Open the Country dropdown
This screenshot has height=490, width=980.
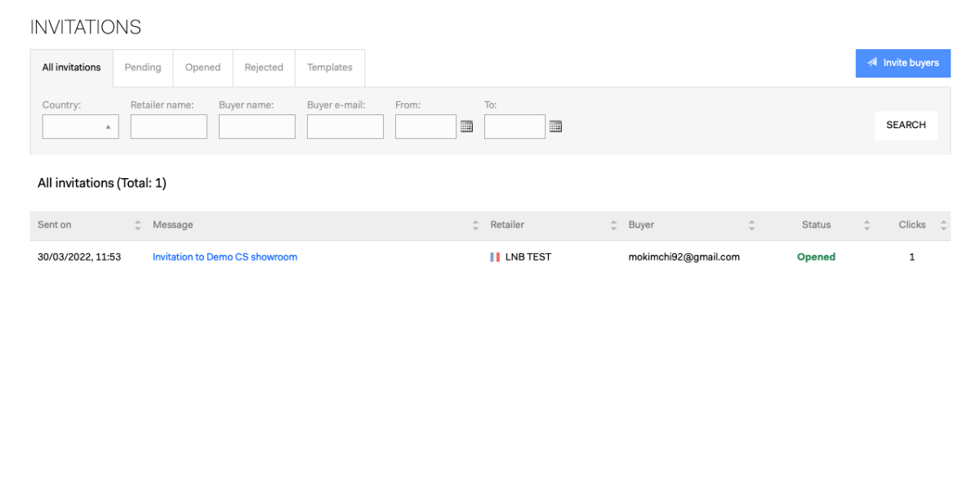click(x=81, y=127)
